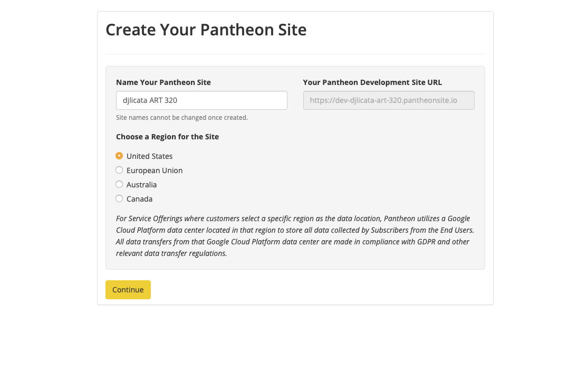
Task: Click the 'Site names cannot be changed' hint
Action: tap(182, 118)
